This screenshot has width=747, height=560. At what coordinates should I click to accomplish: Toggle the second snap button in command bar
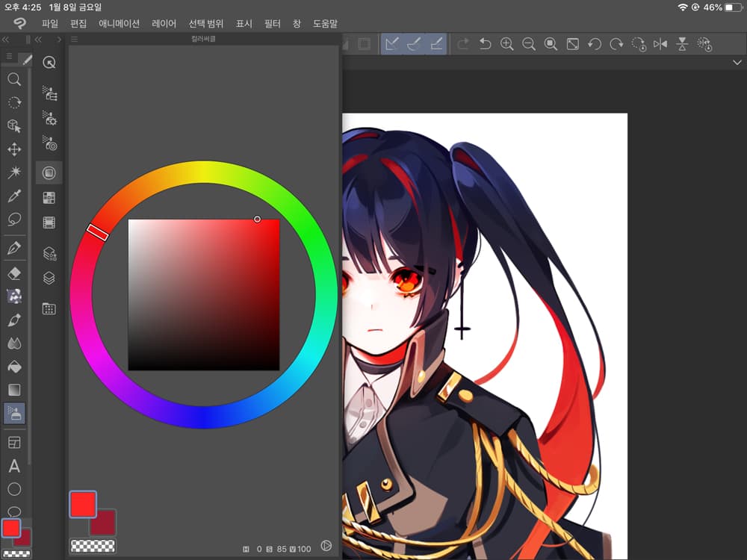tap(414, 44)
